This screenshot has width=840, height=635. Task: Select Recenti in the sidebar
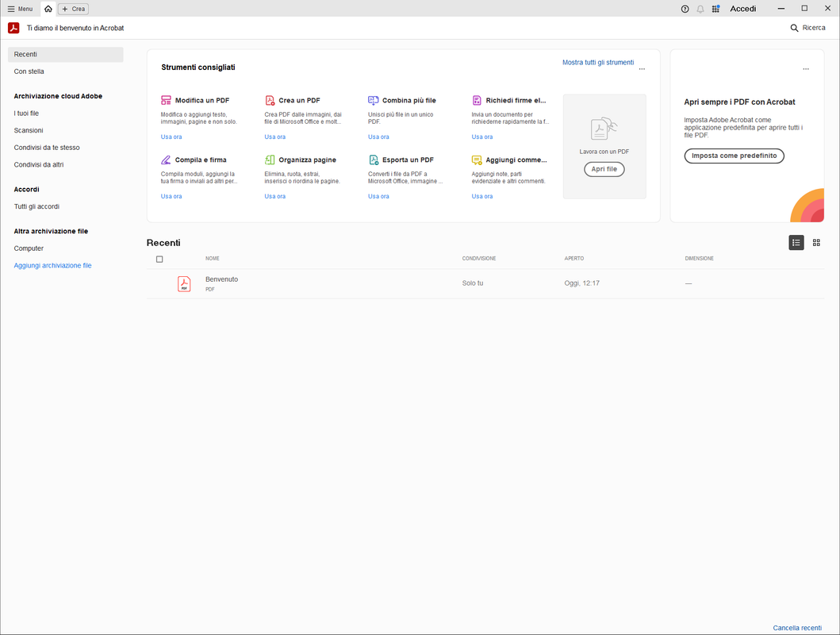click(x=65, y=54)
